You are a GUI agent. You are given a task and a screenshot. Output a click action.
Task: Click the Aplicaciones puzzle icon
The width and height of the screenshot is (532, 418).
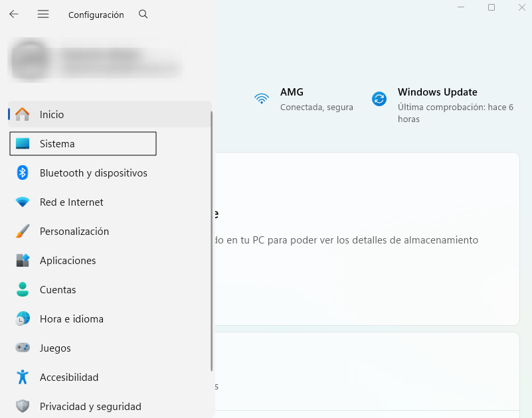tap(21, 260)
